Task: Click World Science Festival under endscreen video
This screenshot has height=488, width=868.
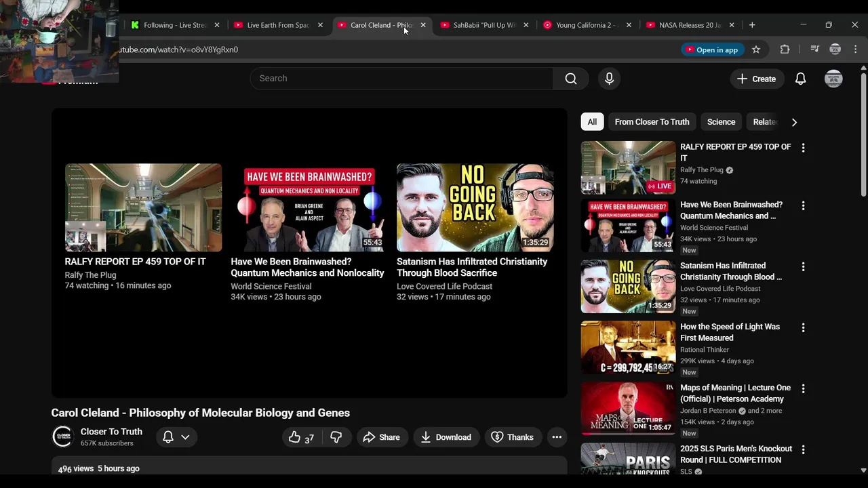Action: (271, 287)
